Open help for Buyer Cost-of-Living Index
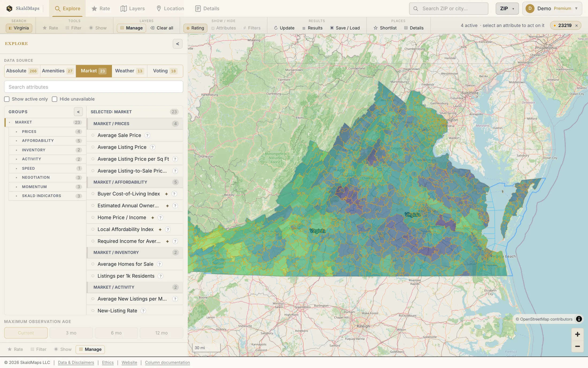This screenshot has width=588, height=368. click(174, 194)
